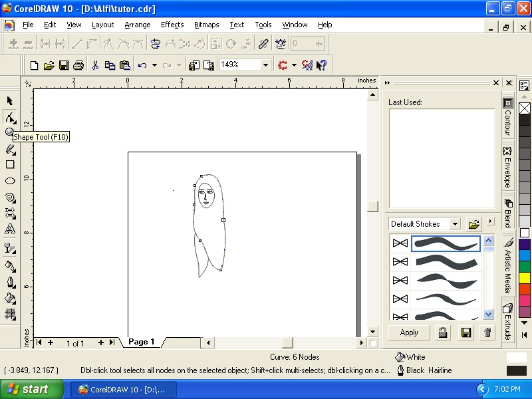Pick the blue color swatch
Viewport: 532px width, 399px height.
(x=525, y=255)
